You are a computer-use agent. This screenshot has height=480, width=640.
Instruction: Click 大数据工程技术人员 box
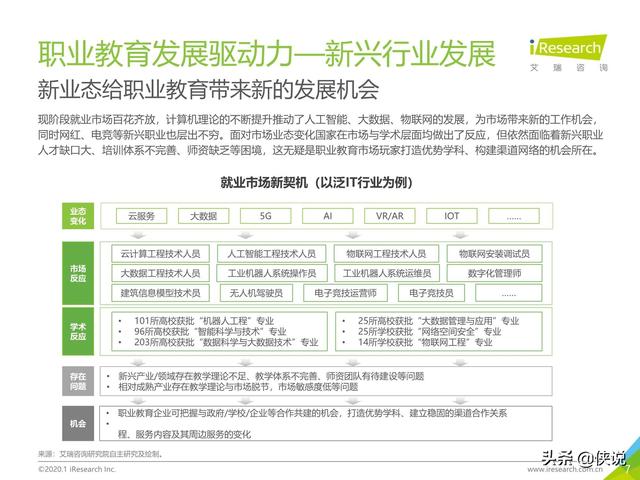pyautogui.click(x=160, y=273)
